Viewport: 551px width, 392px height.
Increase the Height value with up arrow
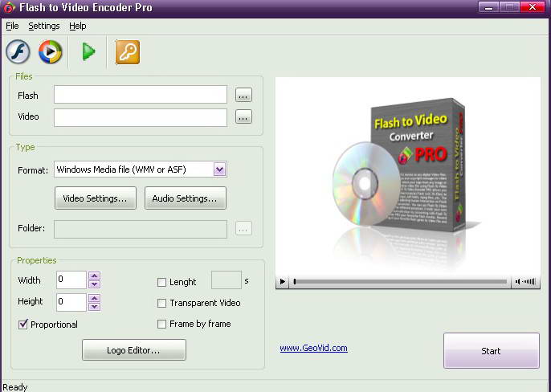tap(94, 299)
